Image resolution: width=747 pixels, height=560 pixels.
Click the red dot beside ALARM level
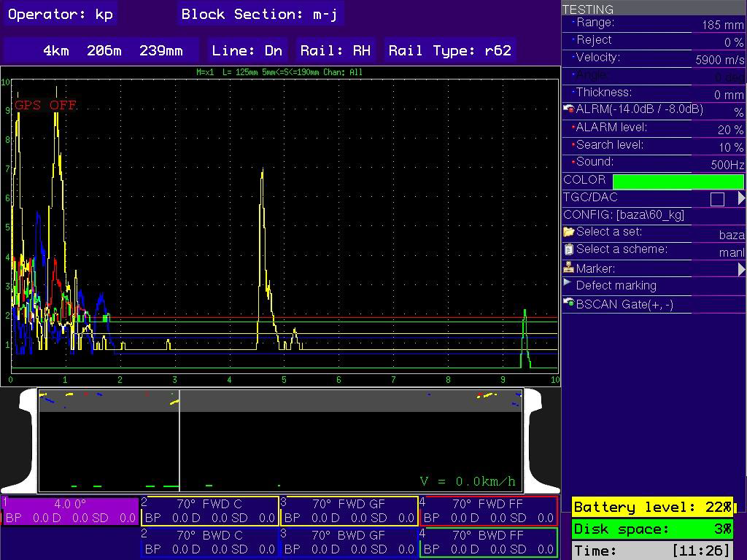(x=573, y=128)
